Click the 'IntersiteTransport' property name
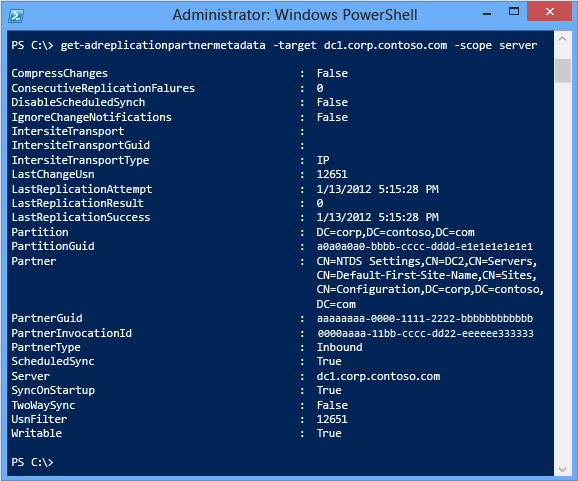This screenshot has width=578, height=481. tap(68, 131)
